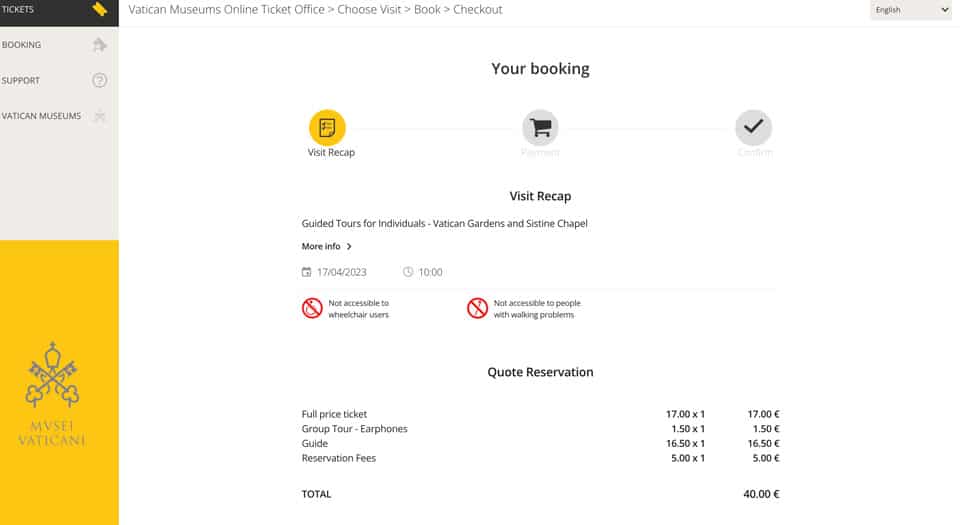The image size is (960, 525).
Task: Click the Booking icon in sidebar
Action: coord(99,45)
